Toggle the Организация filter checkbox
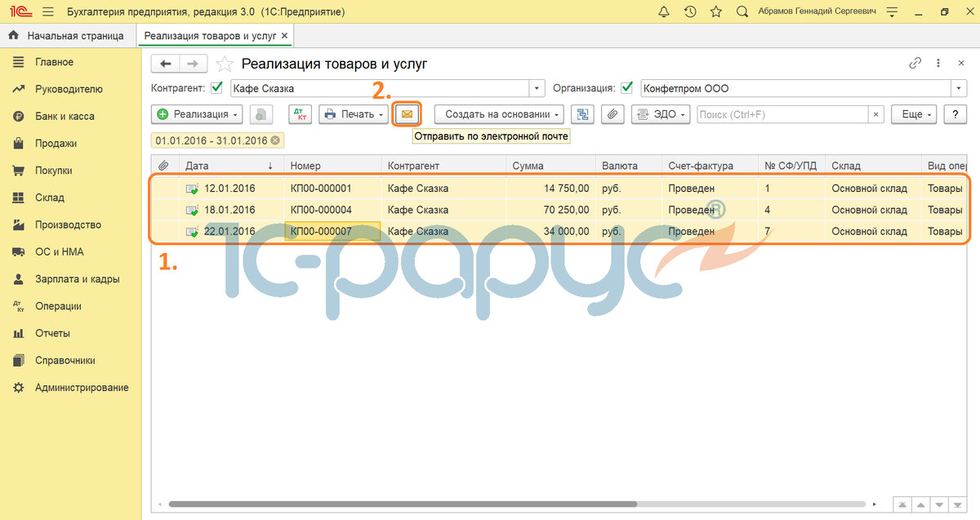980x520 pixels. point(626,88)
